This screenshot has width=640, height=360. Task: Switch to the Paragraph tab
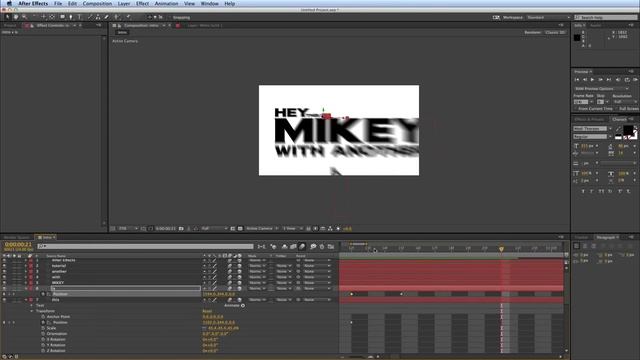[605, 237]
